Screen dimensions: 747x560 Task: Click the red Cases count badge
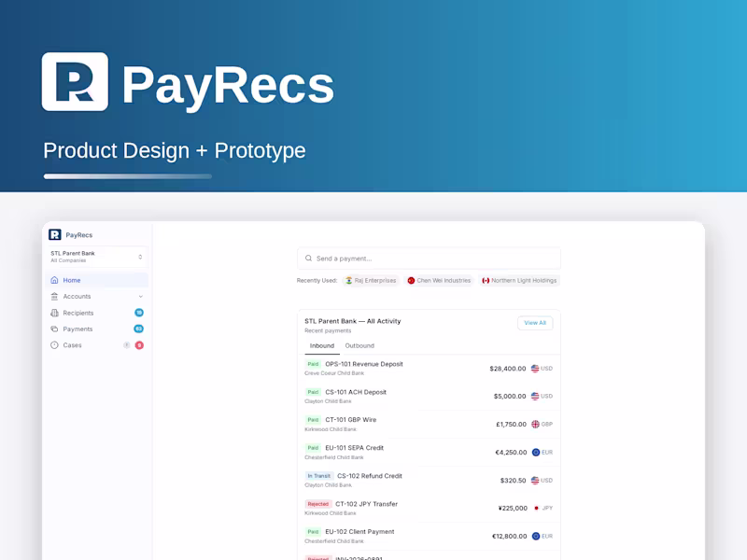tap(139, 345)
